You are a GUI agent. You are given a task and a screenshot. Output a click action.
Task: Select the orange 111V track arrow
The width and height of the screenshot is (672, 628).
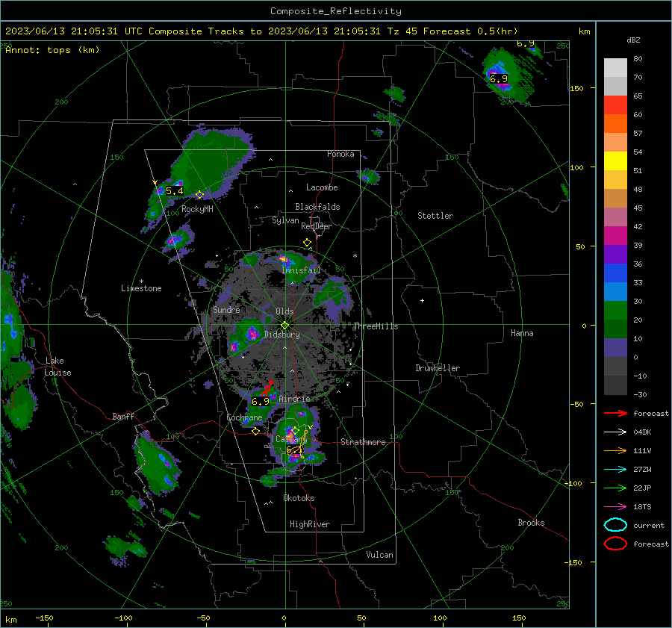[615, 450]
